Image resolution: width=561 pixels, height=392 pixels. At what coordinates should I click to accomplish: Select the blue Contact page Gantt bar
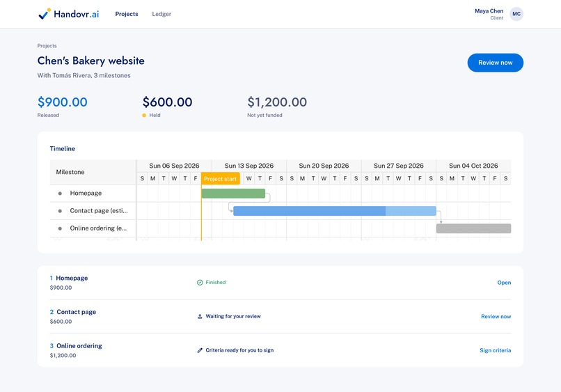pyautogui.click(x=335, y=211)
